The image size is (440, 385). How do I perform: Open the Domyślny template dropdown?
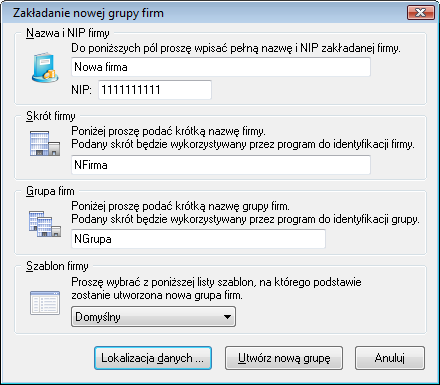pos(153,317)
